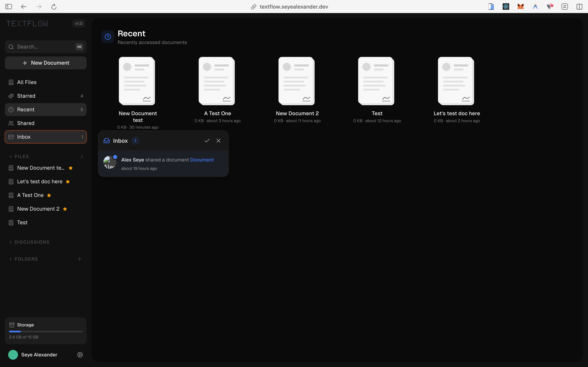Create a New Document
This screenshot has width=588, height=367.
46,63
